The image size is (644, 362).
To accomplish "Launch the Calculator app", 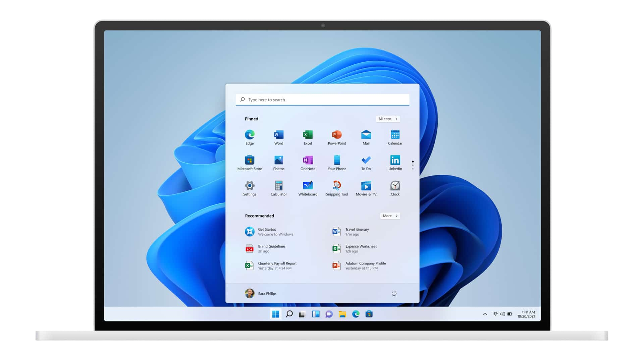I will pos(279,188).
